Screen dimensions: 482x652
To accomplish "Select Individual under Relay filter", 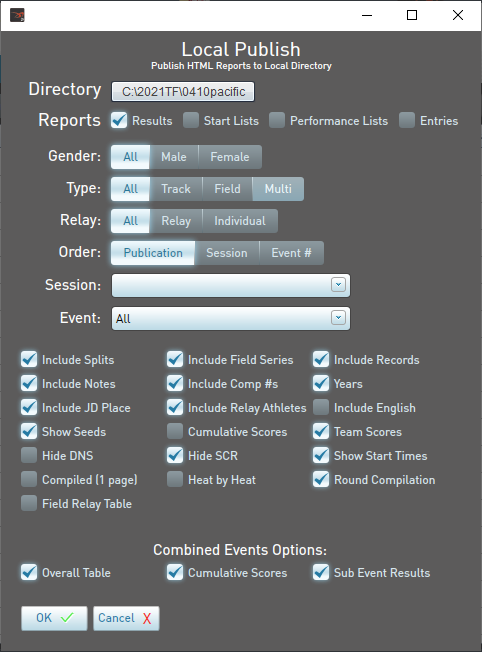I will [x=240, y=221].
